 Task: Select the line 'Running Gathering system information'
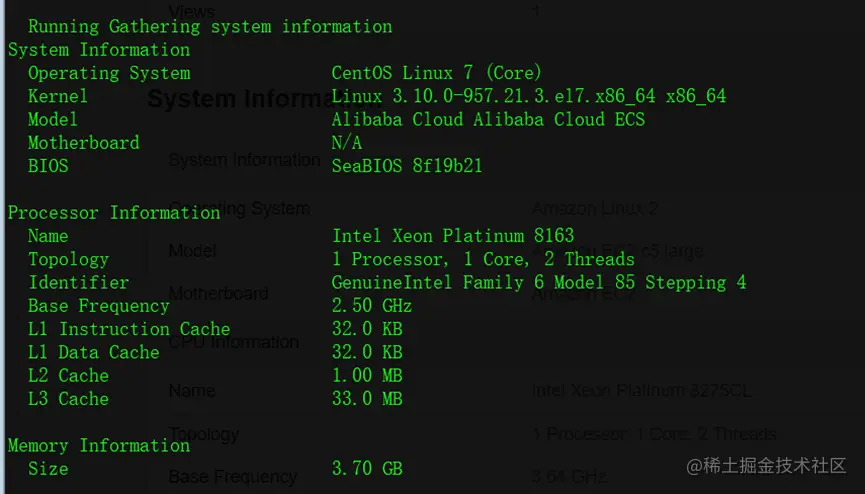click(x=210, y=26)
